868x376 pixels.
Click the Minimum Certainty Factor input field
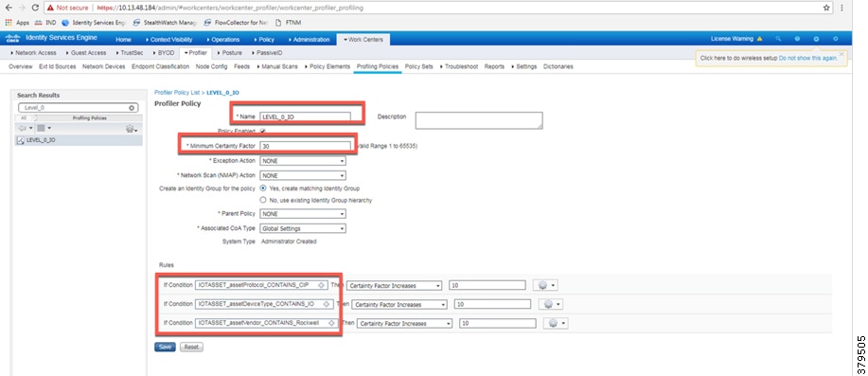coord(305,146)
